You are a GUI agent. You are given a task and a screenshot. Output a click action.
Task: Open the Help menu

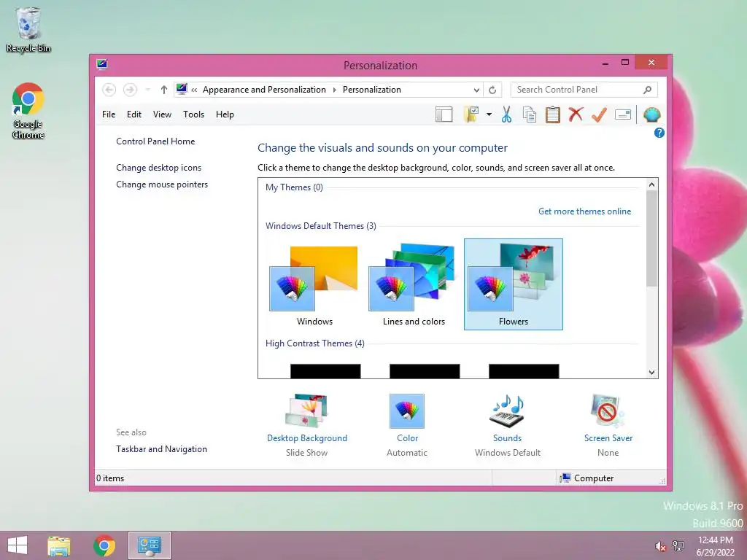click(x=225, y=114)
